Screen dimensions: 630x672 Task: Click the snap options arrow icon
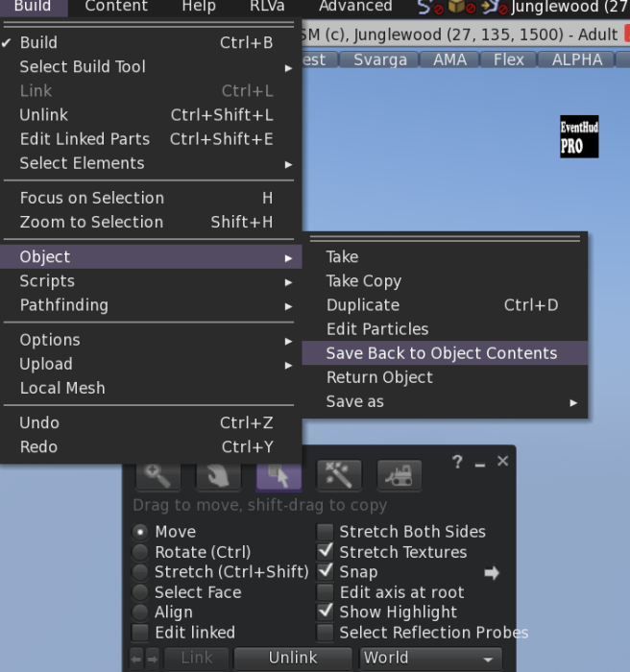(492, 573)
